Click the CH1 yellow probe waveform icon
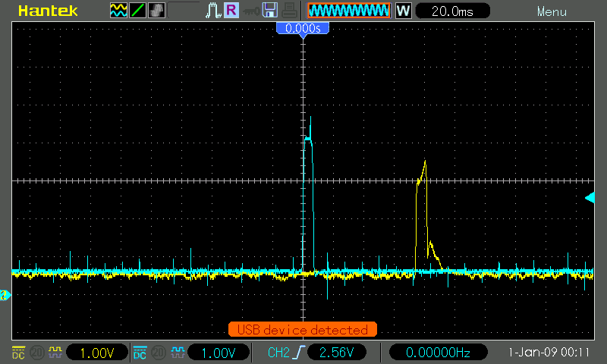The height and width of the screenshot is (364, 607). 55,352
